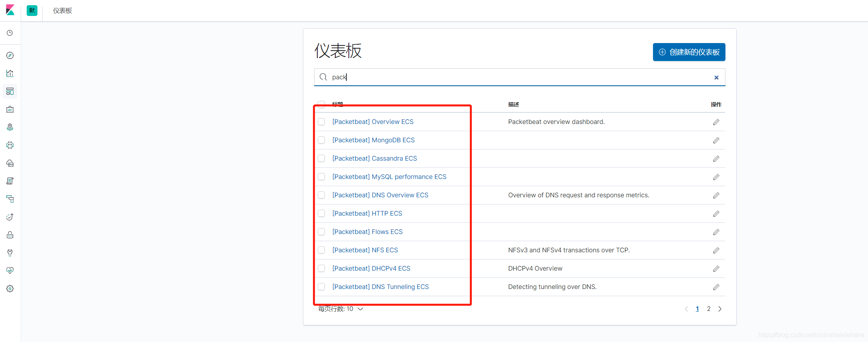Tick checkbox for DHCPv4 ECS row

pyautogui.click(x=321, y=268)
